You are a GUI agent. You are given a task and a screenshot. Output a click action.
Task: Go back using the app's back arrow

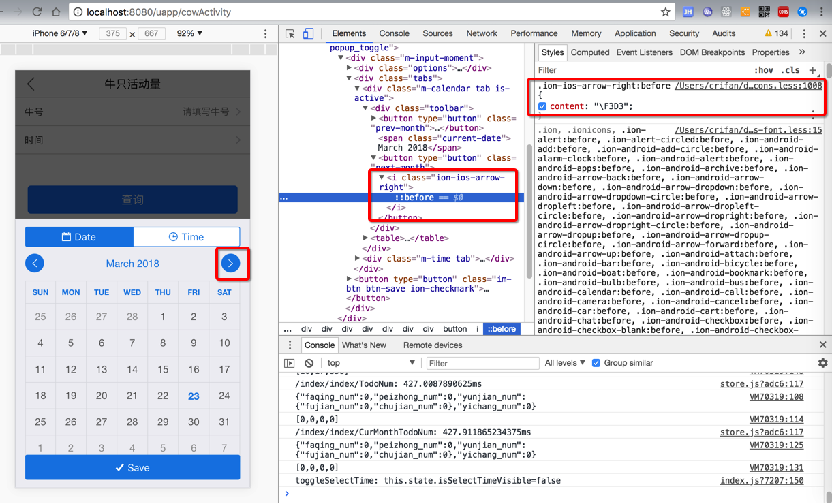[31, 84]
